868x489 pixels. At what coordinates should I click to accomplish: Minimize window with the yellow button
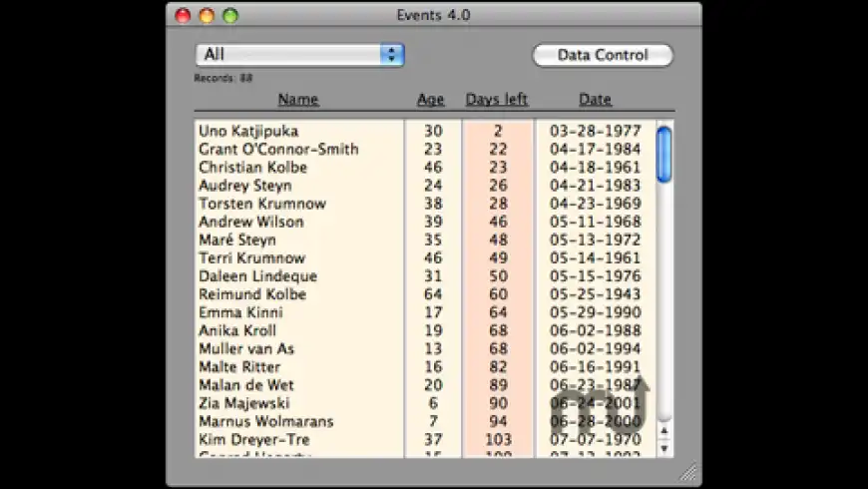click(207, 16)
